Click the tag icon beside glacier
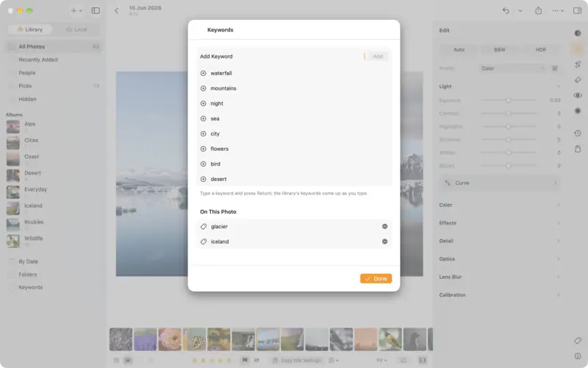 click(204, 227)
